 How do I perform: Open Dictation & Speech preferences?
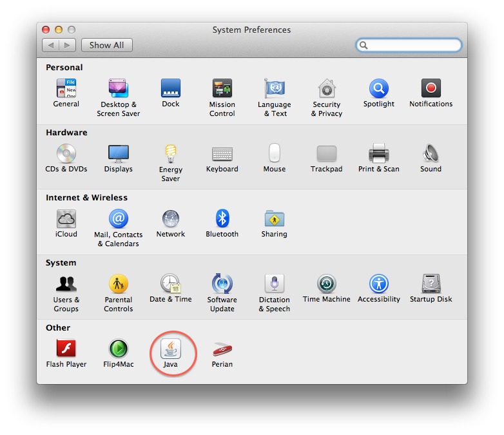[x=274, y=284]
